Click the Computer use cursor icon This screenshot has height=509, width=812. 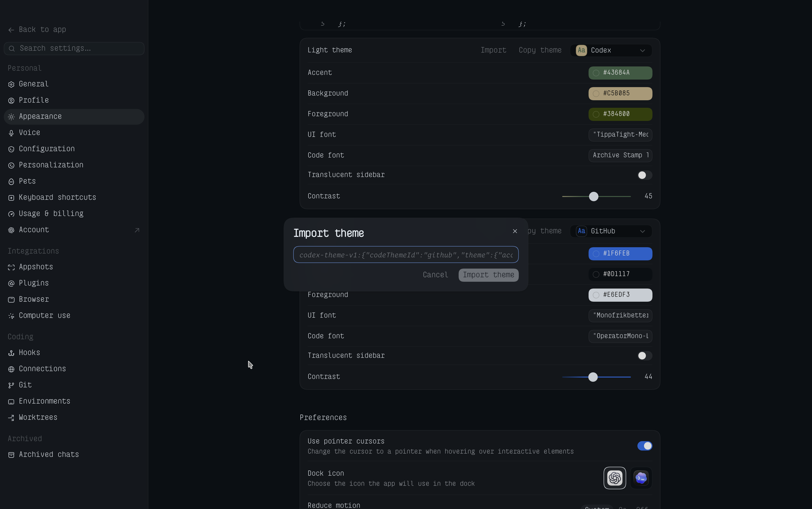11,316
